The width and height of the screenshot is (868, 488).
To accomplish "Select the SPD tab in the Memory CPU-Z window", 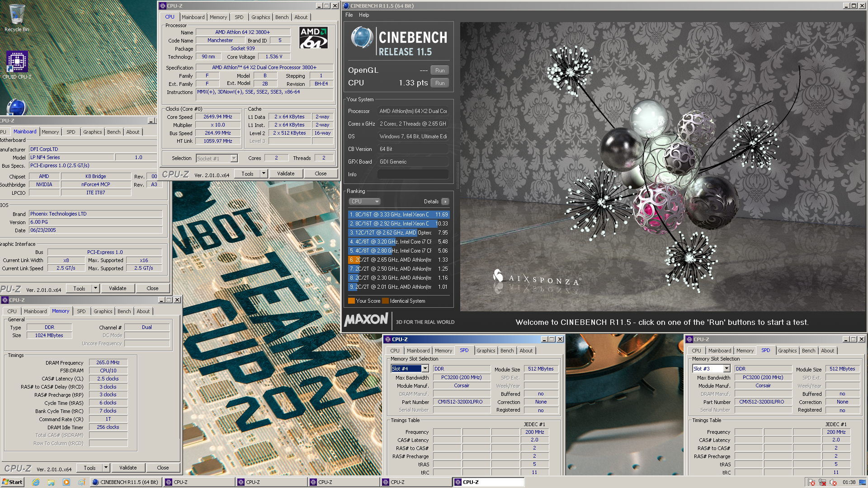I will 81,311.
